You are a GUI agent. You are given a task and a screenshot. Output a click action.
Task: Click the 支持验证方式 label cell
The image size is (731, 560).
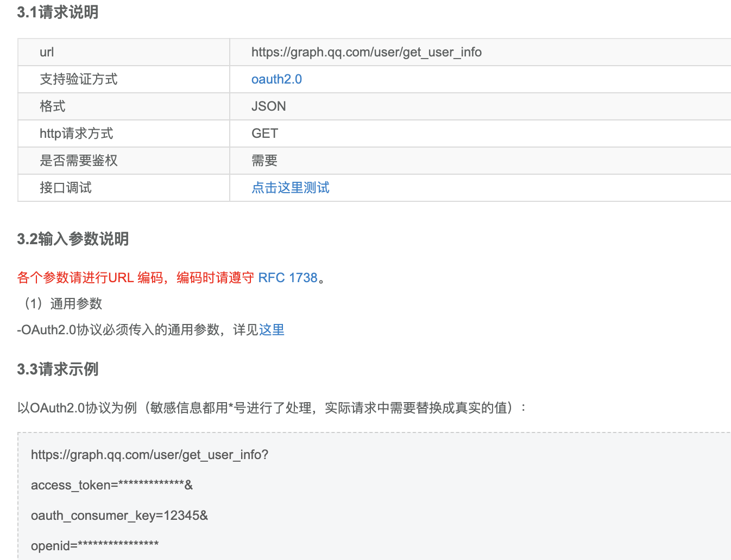124,79
